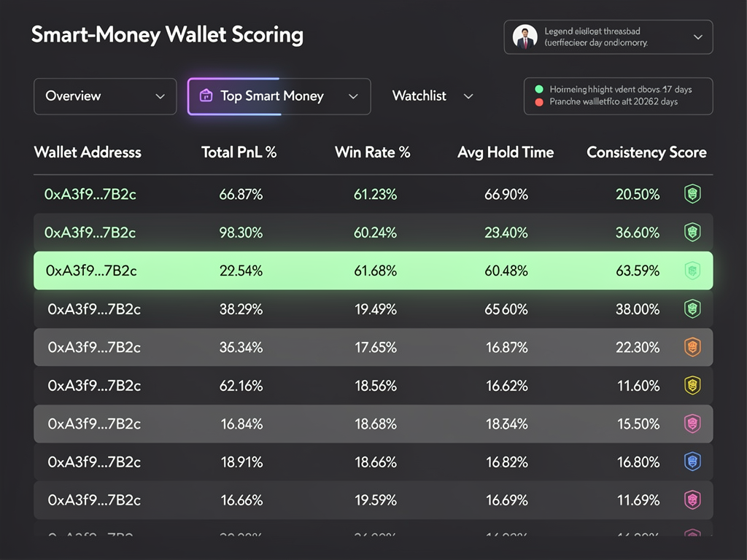Click the blue shield badge
The width and height of the screenshot is (747, 560).
[692, 462]
